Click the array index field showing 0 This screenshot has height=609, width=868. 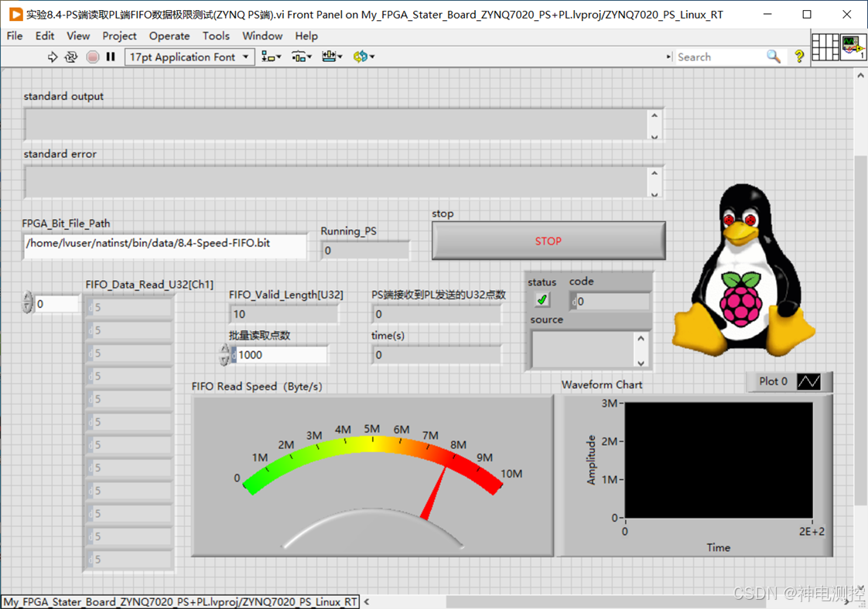57,304
